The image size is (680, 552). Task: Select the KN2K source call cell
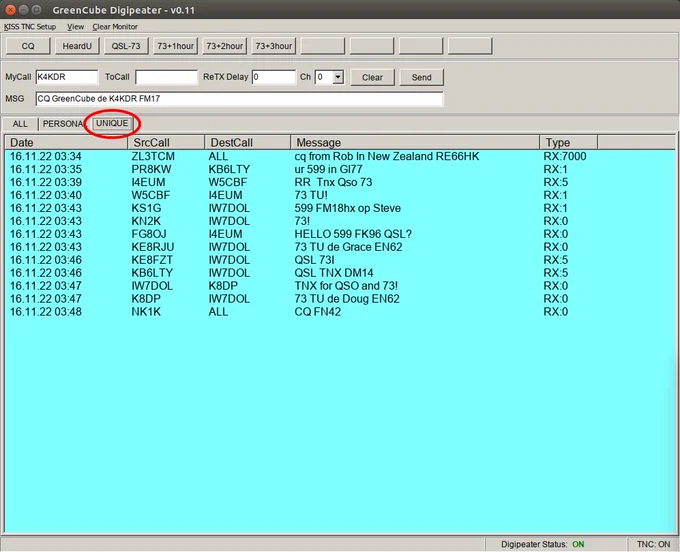click(x=146, y=221)
